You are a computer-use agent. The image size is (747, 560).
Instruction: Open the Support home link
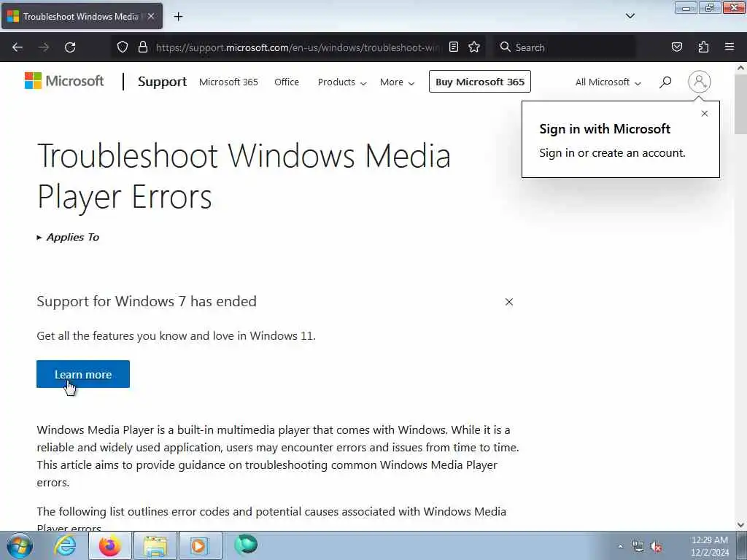[x=162, y=82]
